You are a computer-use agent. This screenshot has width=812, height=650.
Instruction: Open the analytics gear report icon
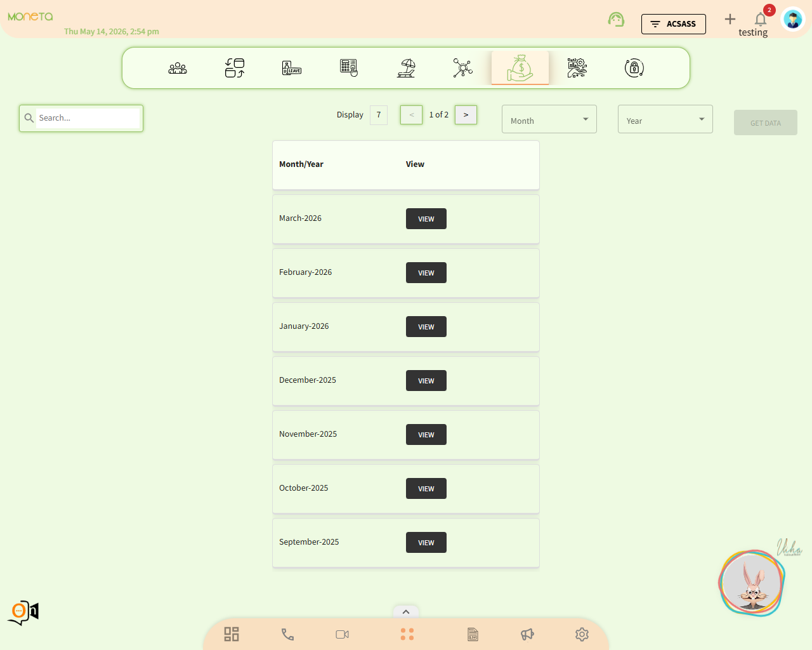click(577, 68)
